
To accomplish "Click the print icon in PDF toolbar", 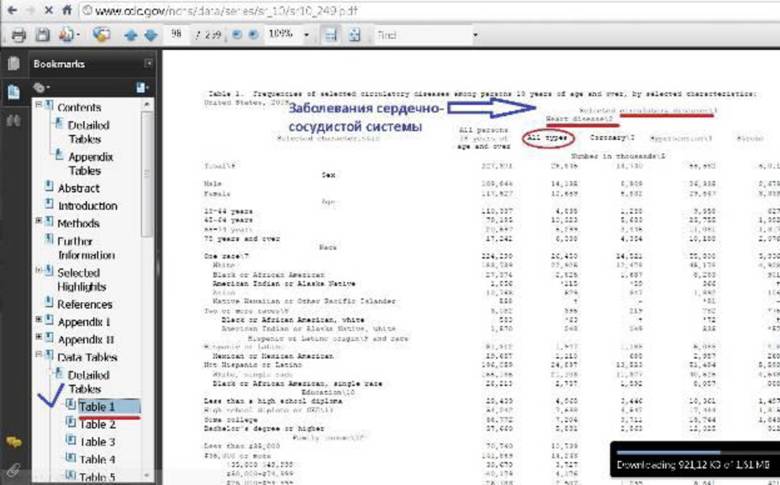I will [18, 35].
